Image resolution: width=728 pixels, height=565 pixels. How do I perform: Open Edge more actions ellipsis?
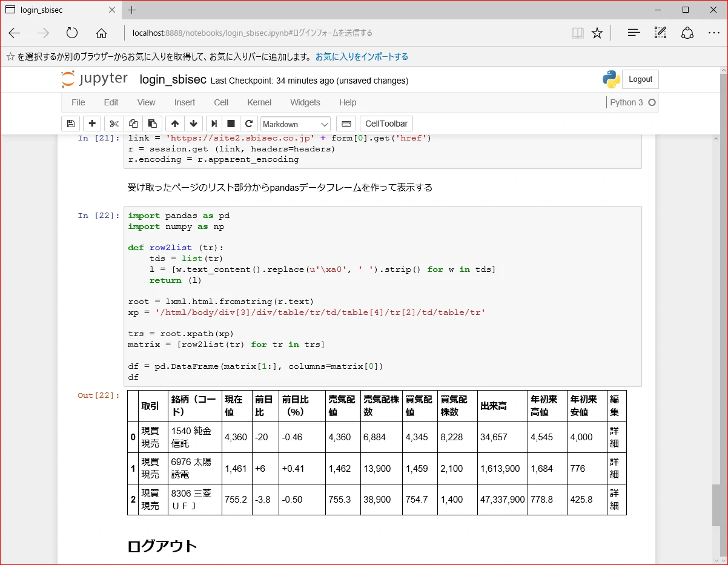pyautogui.click(x=713, y=33)
